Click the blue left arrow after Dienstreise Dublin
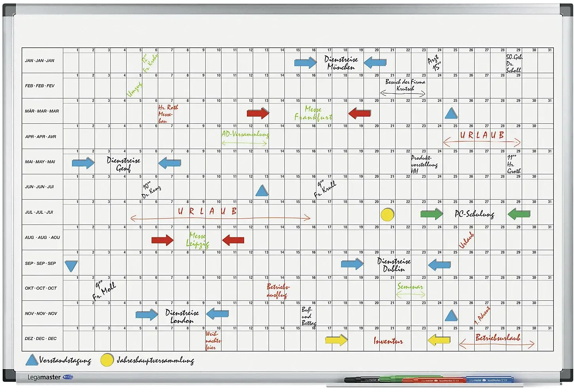 [x=439, y=265]
